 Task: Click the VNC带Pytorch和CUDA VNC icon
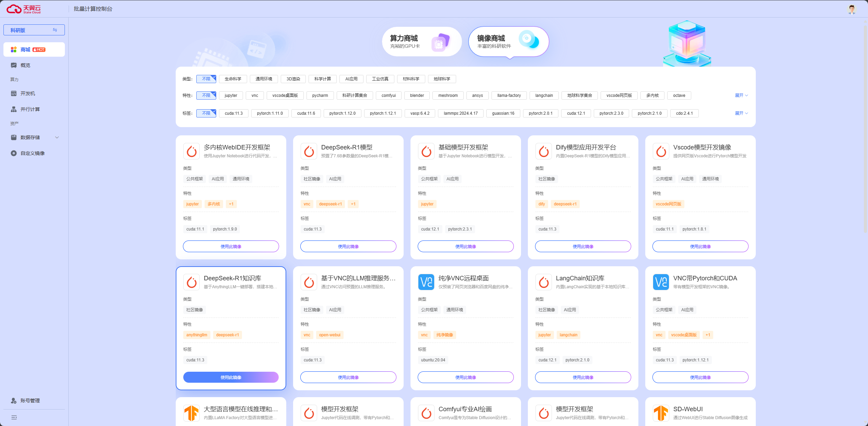point(661,282)
